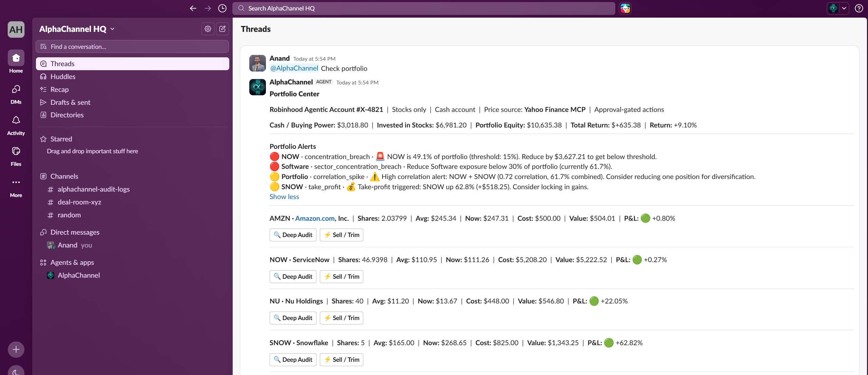Open the colorful AI assistant icon
The width and height of the screenshot is (868, 375).
pos(625,8)
